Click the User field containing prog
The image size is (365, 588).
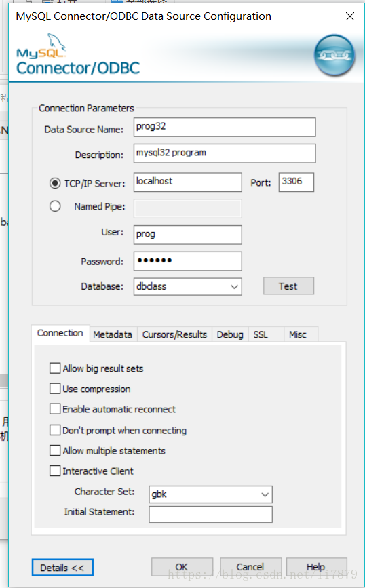187,235
